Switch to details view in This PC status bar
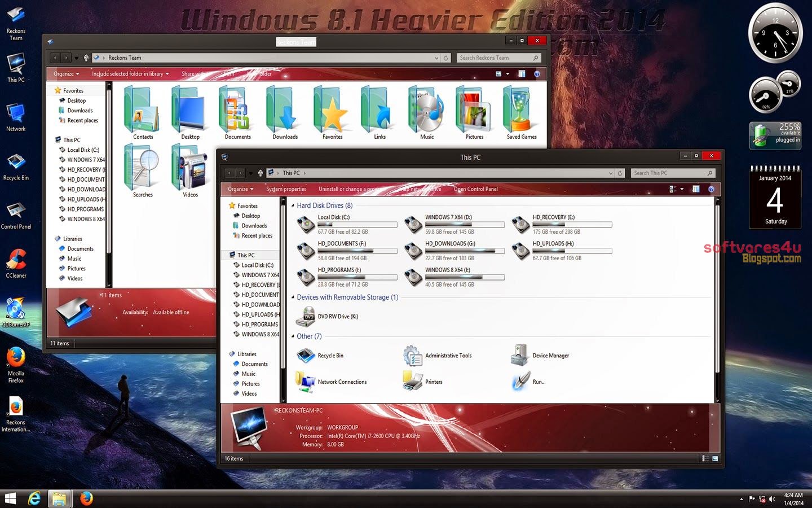This screenshot has height=508, width=812. pos(705,459)
